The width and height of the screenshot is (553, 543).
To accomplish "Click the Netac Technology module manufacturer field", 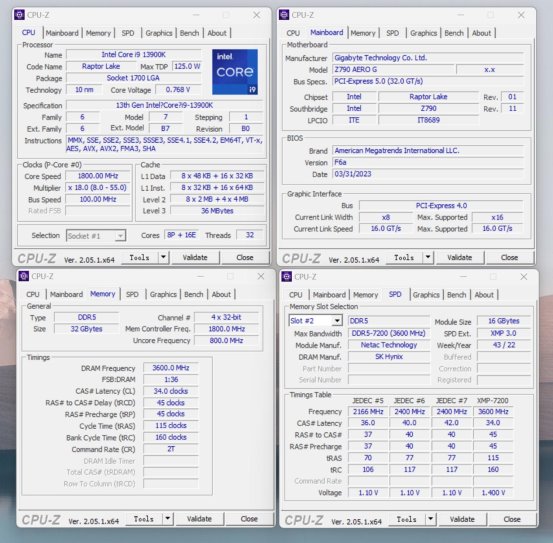I will pyautogui.click(x=389, y=345).
